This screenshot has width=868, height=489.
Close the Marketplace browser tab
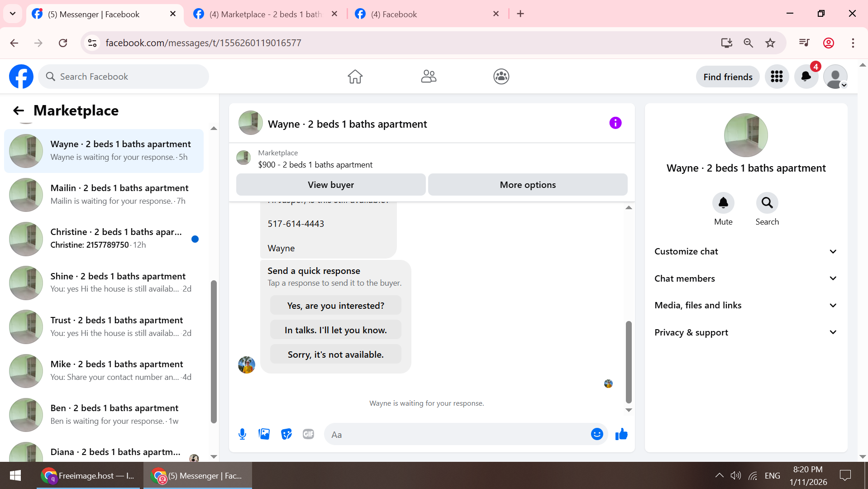tap(334, 14)
